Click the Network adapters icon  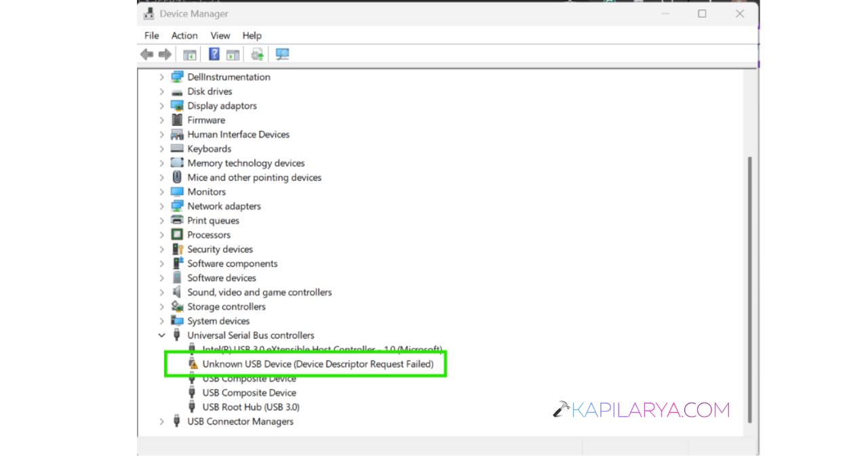point(177,206)
